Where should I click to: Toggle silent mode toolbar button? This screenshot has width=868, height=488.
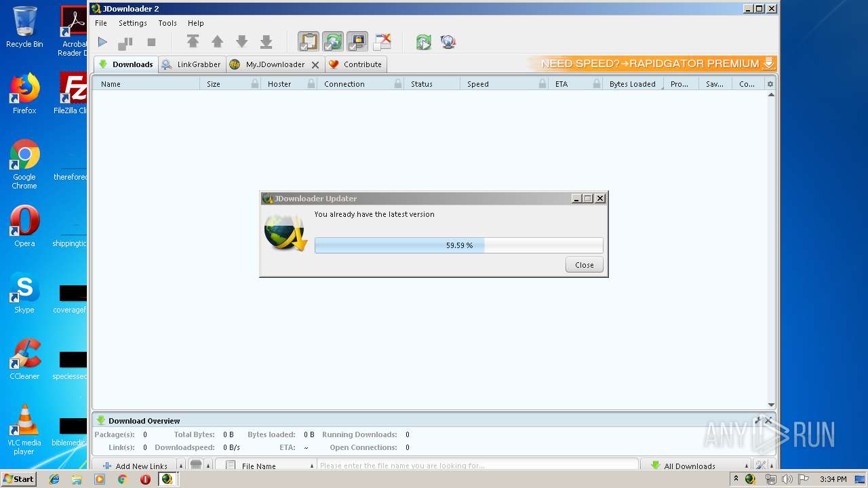(x=382, y=42)
